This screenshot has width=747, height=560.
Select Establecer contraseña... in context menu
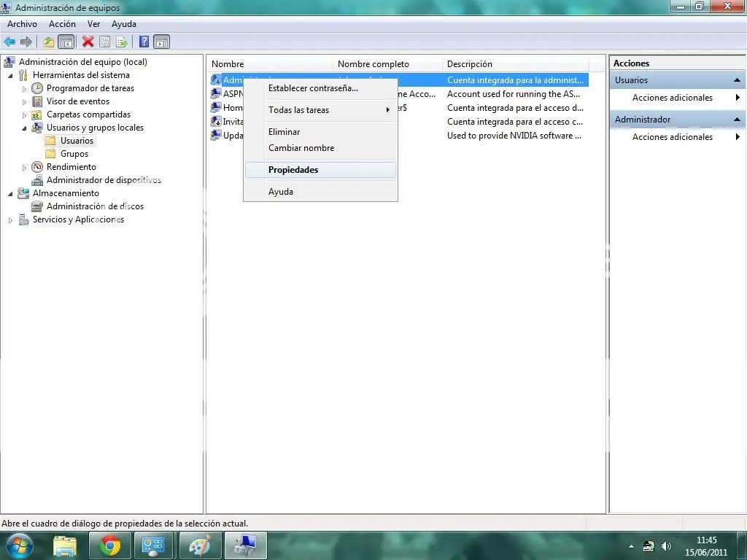point(313,88)
